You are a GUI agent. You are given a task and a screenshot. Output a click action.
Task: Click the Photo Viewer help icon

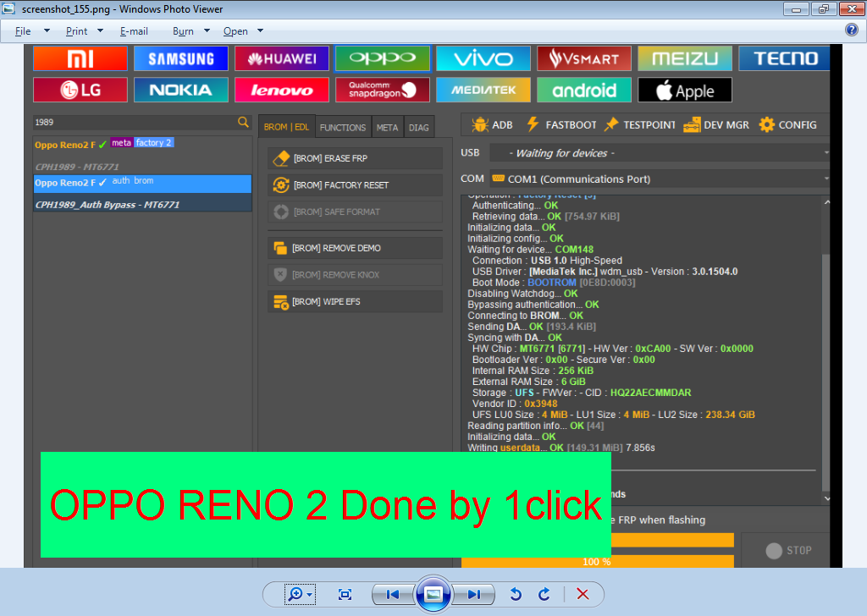coord(852,30)
